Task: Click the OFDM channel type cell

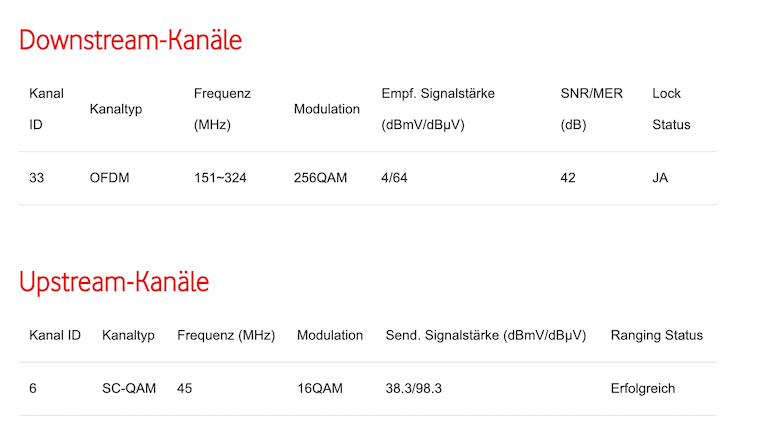Action: 110,178
